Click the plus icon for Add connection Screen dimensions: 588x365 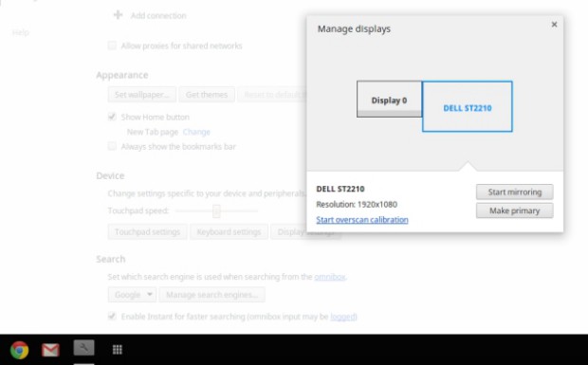point(119,15)
